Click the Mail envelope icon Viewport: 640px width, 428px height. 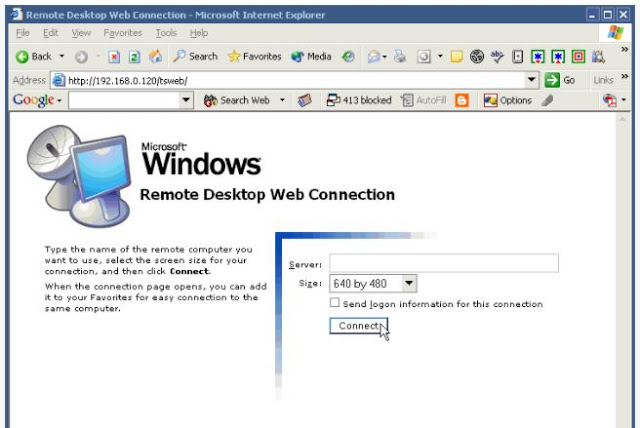[x=374, y=56]
